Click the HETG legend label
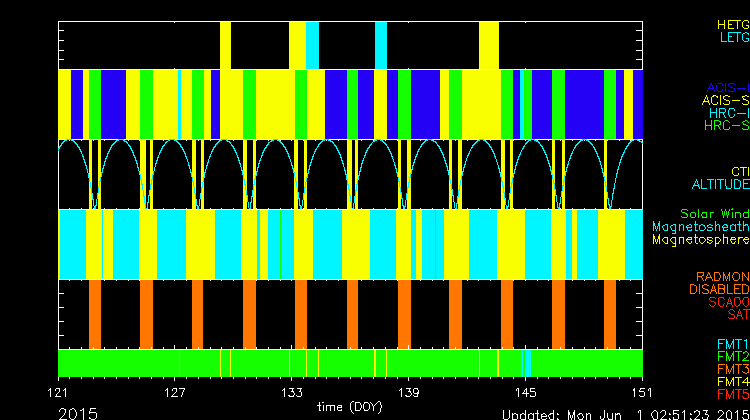 [x=733, y=24]
